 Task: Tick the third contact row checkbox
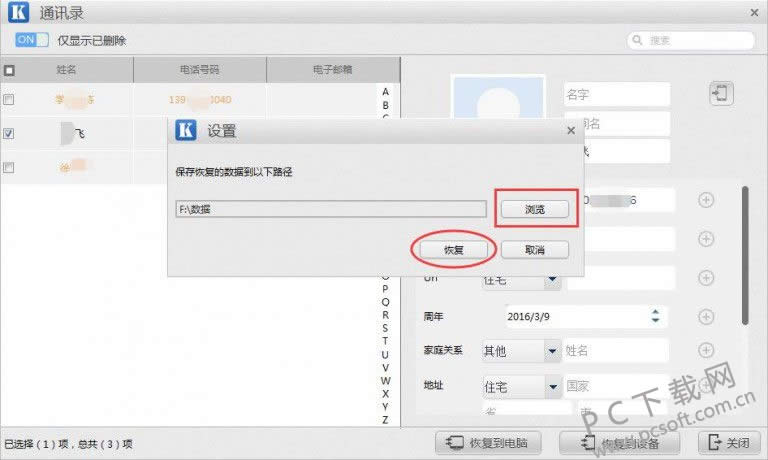(9, 167)
